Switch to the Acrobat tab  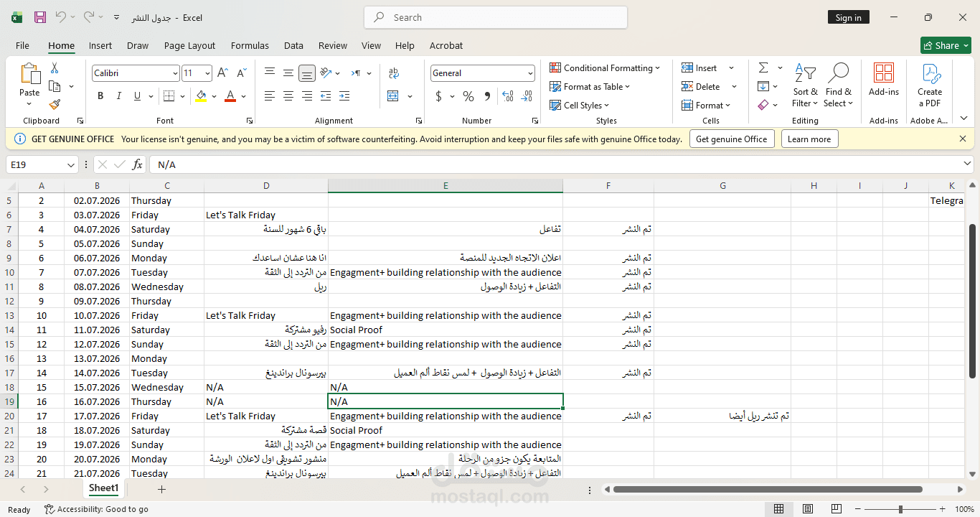point(446,45)
